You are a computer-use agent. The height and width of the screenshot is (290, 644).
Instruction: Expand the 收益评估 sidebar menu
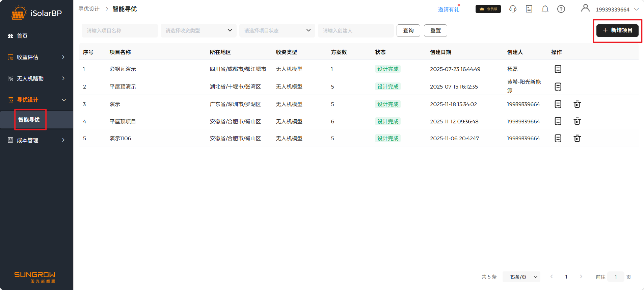tap(36, 57)
